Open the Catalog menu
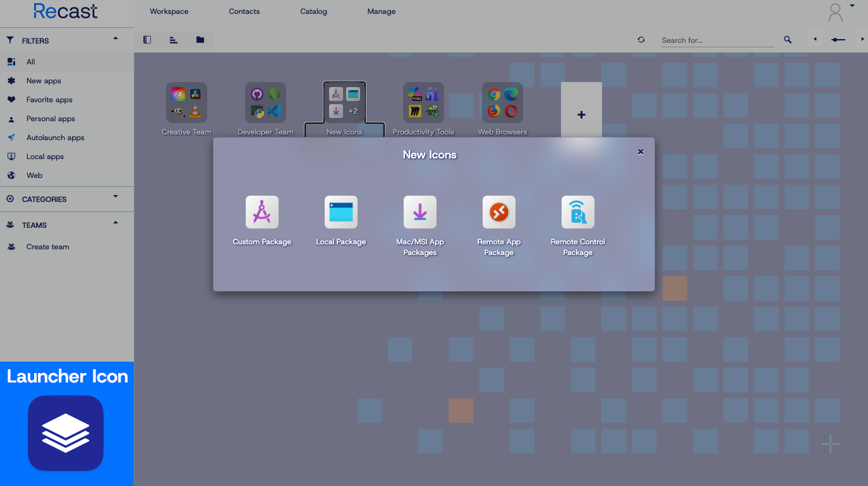The width and height of the screenshot is (868, 486). click(313, 11)
